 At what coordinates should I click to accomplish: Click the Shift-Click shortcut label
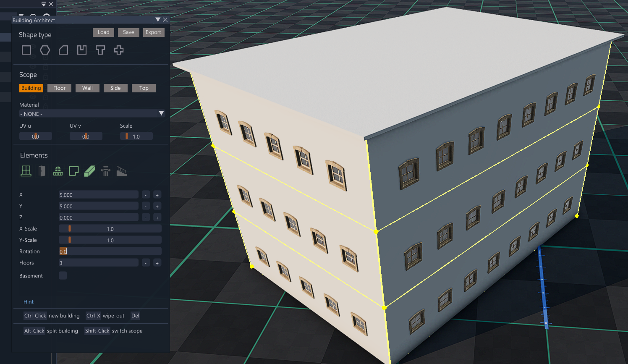pyautogui.click(x=97, y=331)
